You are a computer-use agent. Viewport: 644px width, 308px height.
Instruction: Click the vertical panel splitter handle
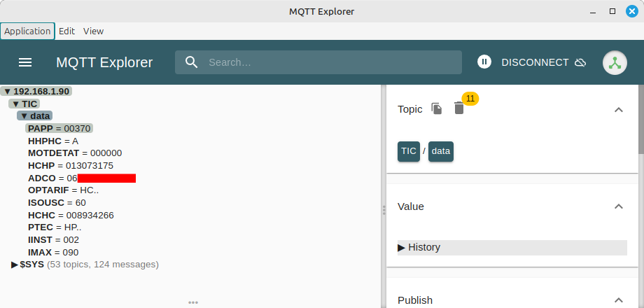[x=383, y=209]
